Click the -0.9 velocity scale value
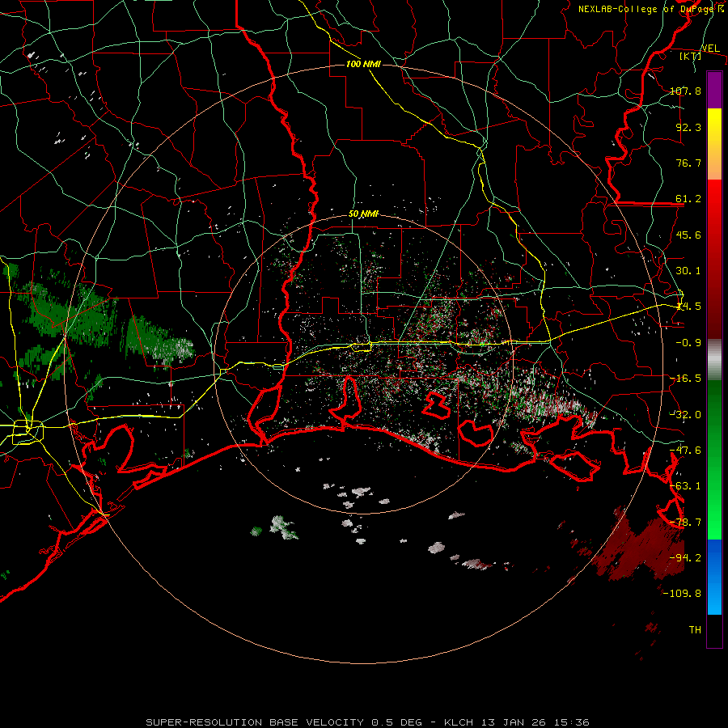Image resolution: width=728 pixels, height=728 pixels. pyautogui.click(x=688, y=343)
